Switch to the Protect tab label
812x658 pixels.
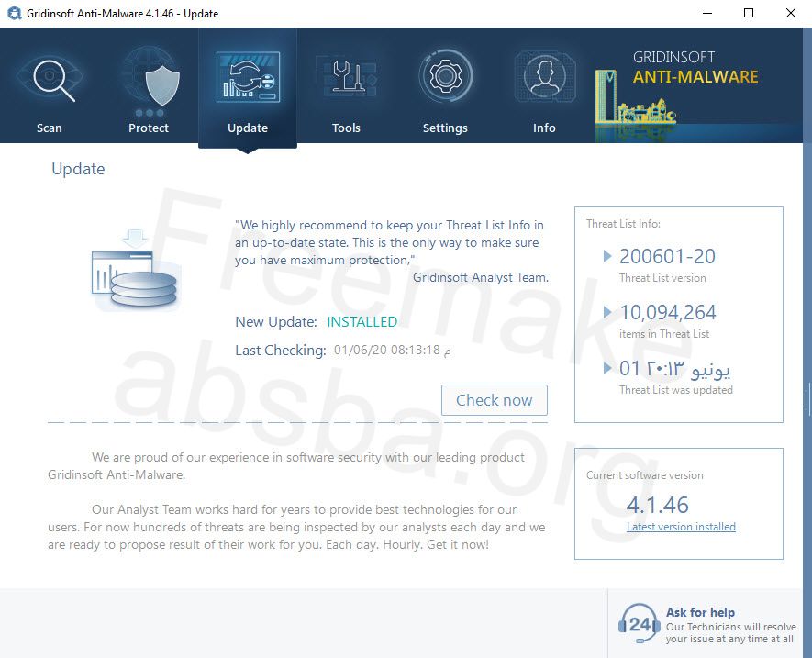[149, 128]
